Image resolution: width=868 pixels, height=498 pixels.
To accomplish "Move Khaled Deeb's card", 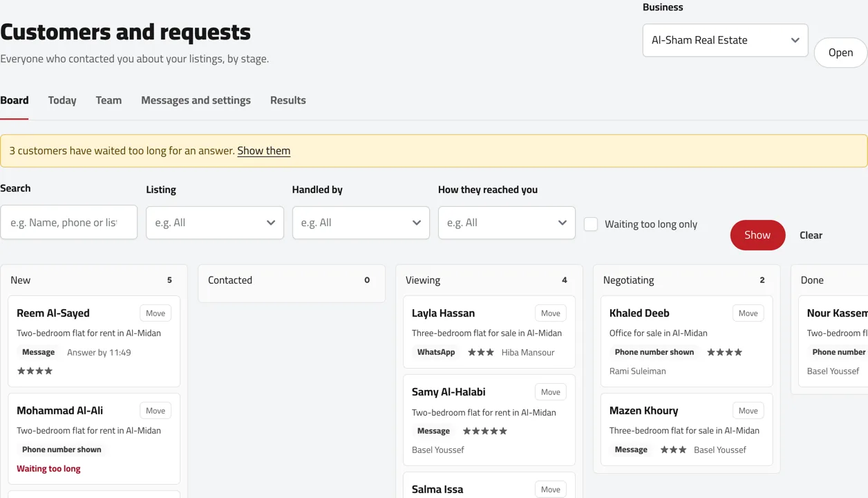I will click(x=748, y=313).
